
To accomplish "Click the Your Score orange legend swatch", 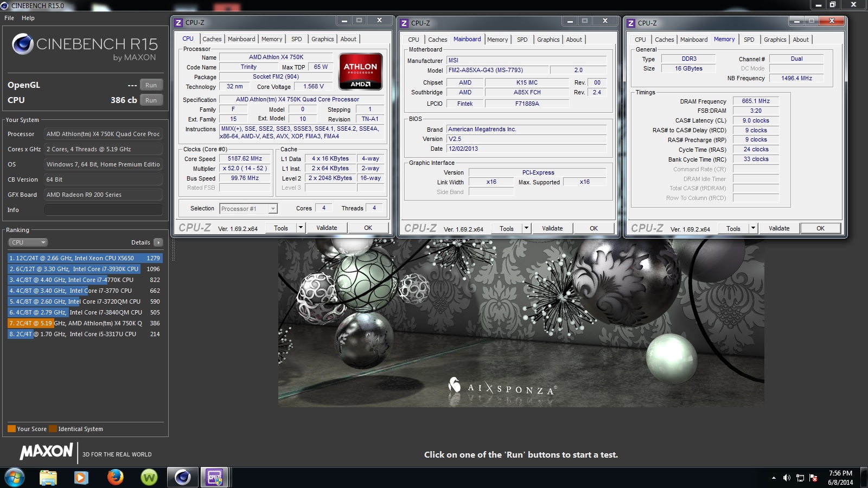I will [11, 429].
